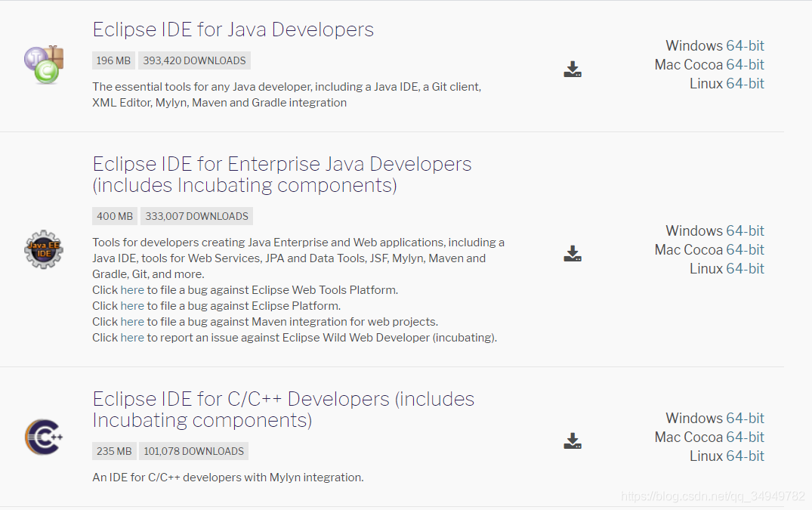812x510 pixels.
Task: Click the 393,420 DOWNLOADS badge
Action: pos(194,60)
